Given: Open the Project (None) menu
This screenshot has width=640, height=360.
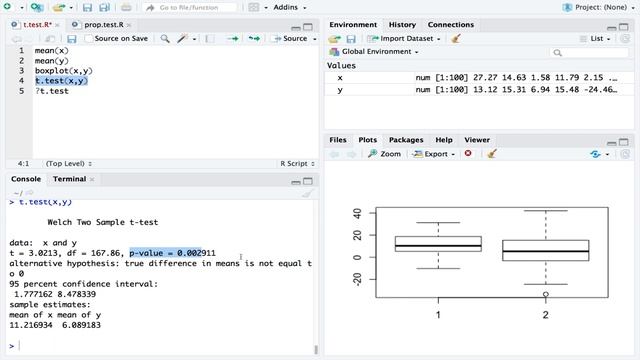Looking at the screenshot, I should [598, 7].
